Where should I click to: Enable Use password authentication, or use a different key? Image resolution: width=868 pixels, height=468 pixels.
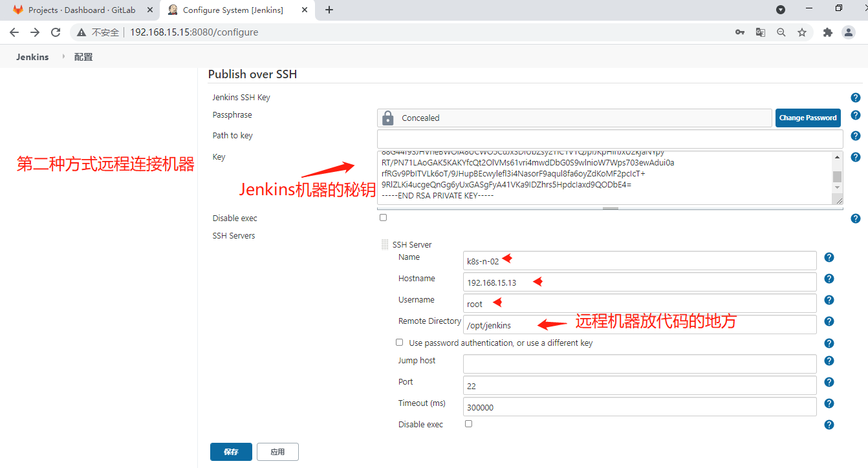tap(399, 343)
